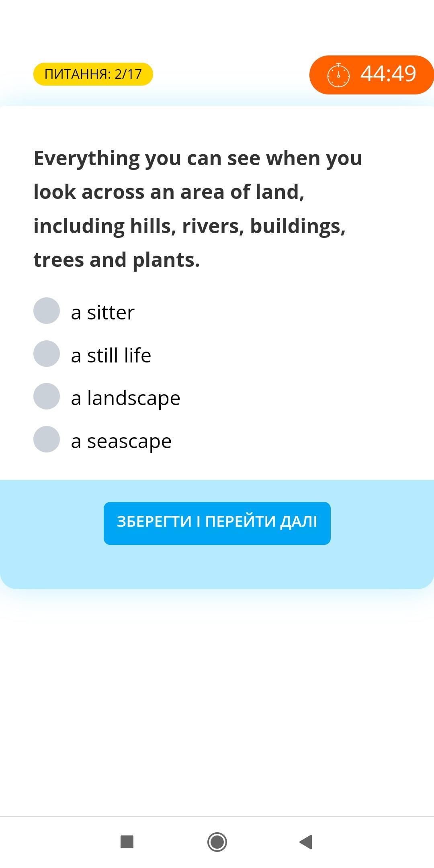Select the radio button for 'a sitter'

(47, 311)
